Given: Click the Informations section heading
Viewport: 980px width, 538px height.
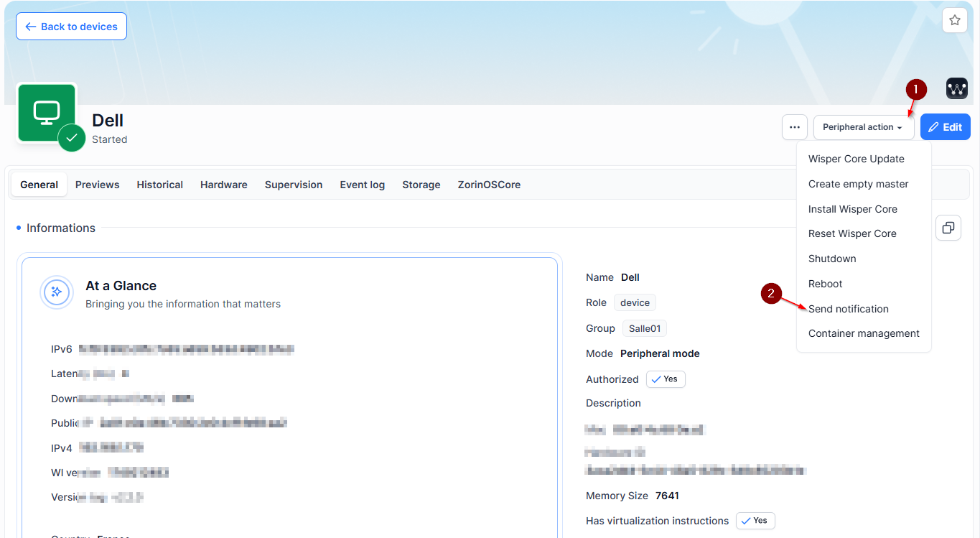Looking at the screenshot, I should click(x=60, y=228).
